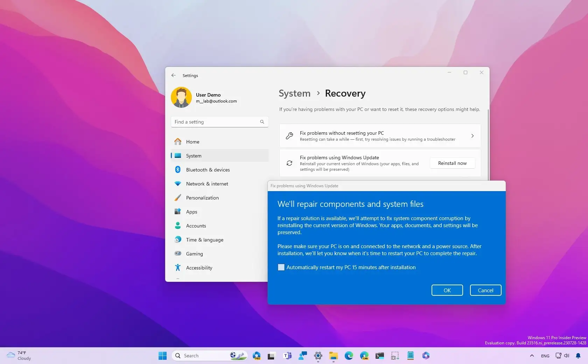Select System in the settings sidebar
The width and height of the screenshot is (588, 364).
tap(220, 156)
